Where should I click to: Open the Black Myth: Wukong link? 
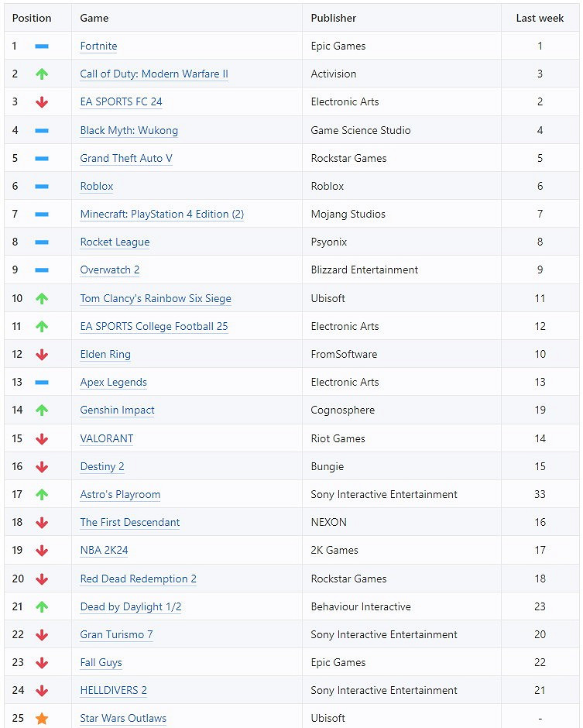point(129,130)
